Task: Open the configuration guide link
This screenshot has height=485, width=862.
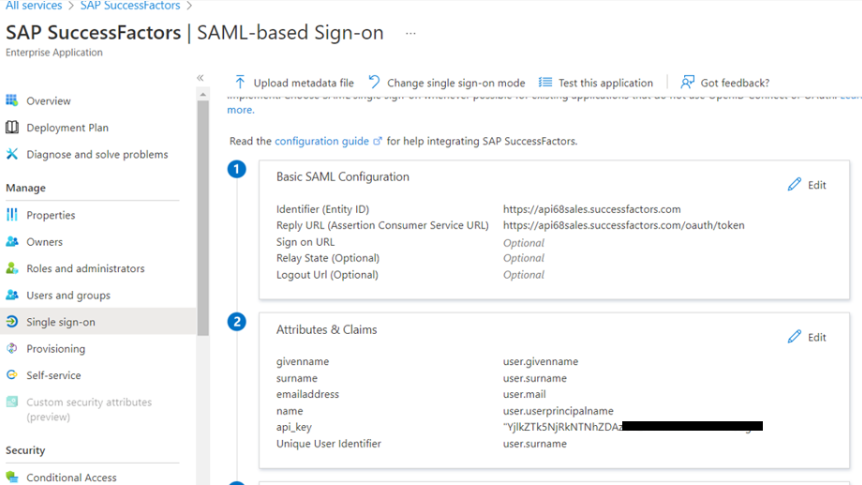Action: [x=322, y=141]
